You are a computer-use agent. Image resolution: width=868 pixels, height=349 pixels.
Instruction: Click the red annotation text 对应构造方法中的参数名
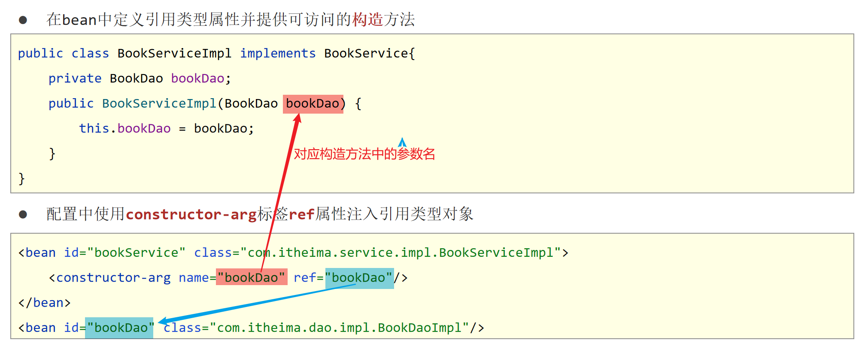(x=364, y=154)
